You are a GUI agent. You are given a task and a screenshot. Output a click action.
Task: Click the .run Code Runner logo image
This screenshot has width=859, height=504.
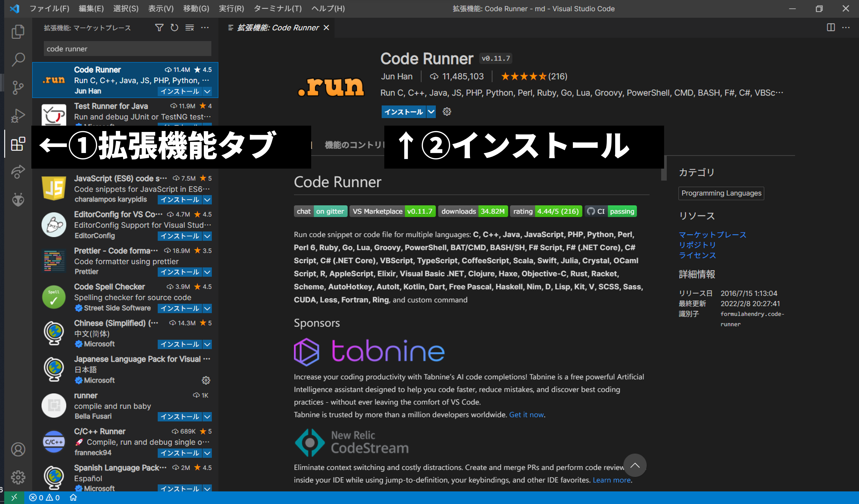coord(331,87)
